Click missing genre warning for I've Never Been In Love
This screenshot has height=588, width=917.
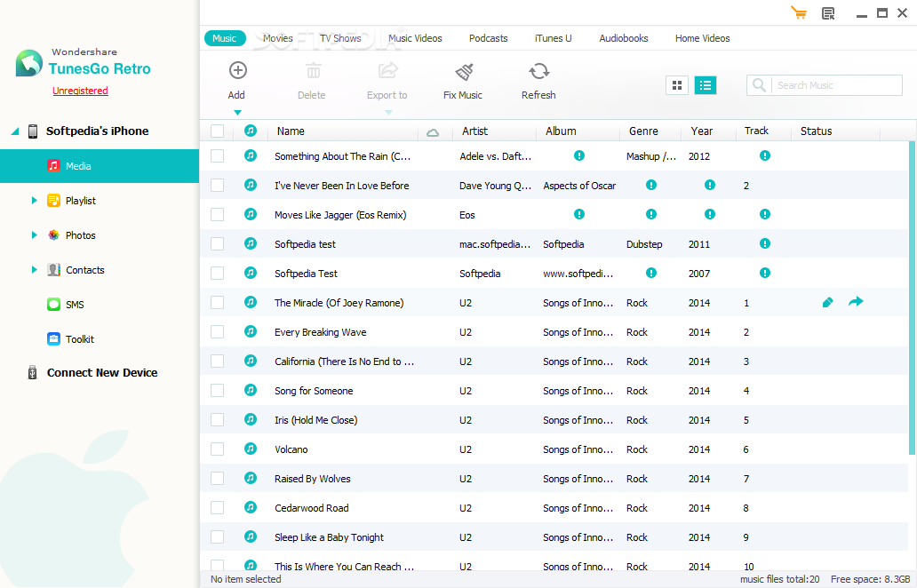click(651, 185)
